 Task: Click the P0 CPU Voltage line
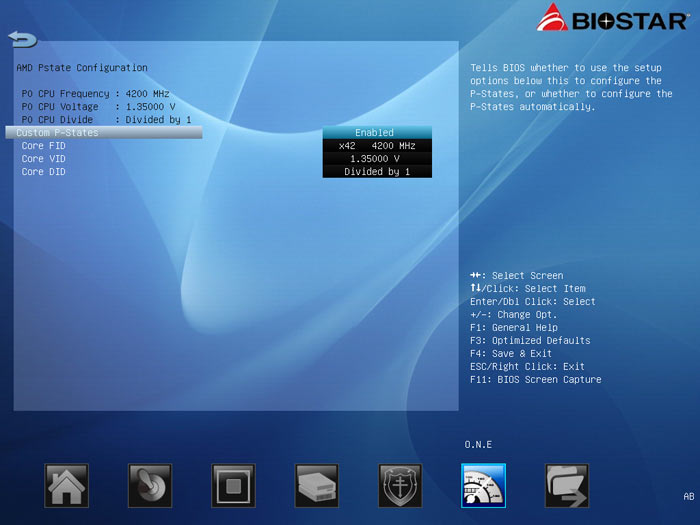point(98,107)
